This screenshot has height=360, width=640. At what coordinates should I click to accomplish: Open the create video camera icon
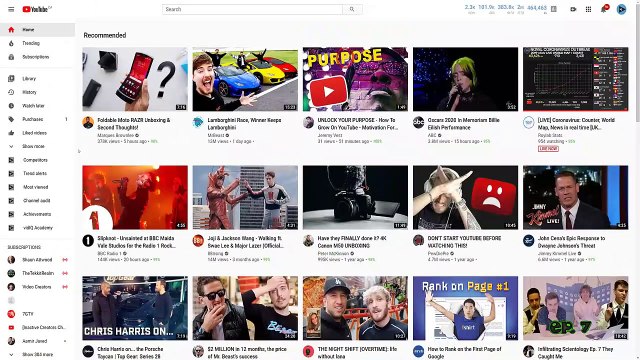573,9
